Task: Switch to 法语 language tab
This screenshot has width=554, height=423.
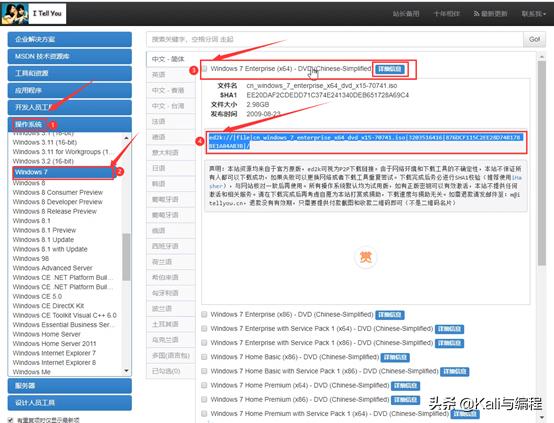Action: 171,122
